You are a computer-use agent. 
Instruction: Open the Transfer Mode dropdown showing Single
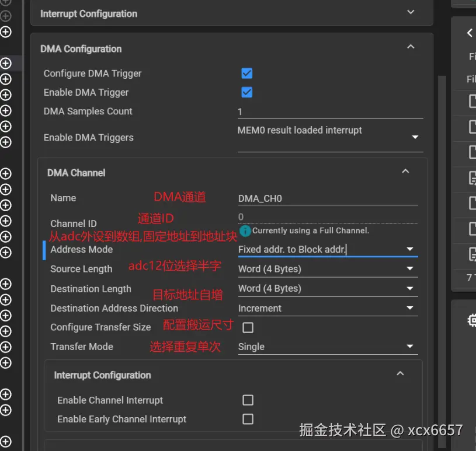328,347
